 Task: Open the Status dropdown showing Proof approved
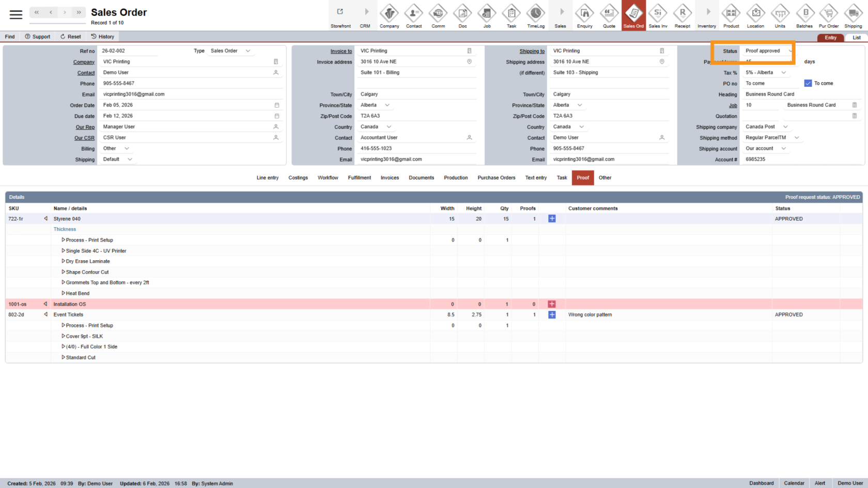(768, 51)
